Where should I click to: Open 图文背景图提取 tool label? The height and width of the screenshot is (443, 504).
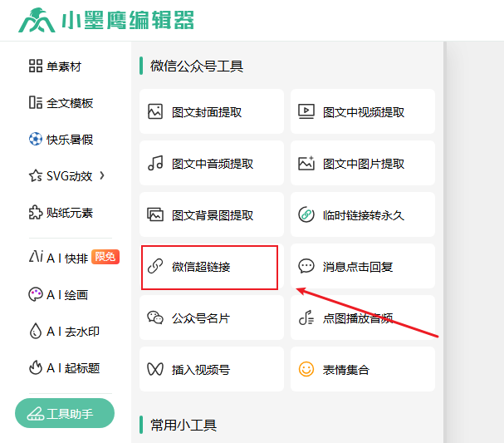pos(213,215)
